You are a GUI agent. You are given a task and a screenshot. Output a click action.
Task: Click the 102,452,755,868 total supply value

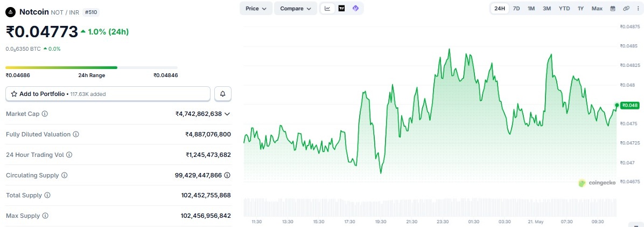[206, 195]
